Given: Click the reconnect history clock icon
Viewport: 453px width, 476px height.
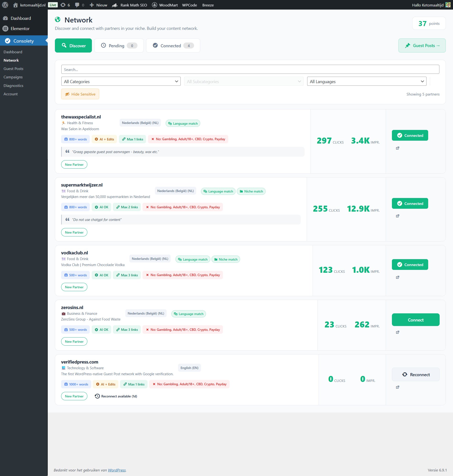Looking at the screenshot, I should tap(97, 396).
